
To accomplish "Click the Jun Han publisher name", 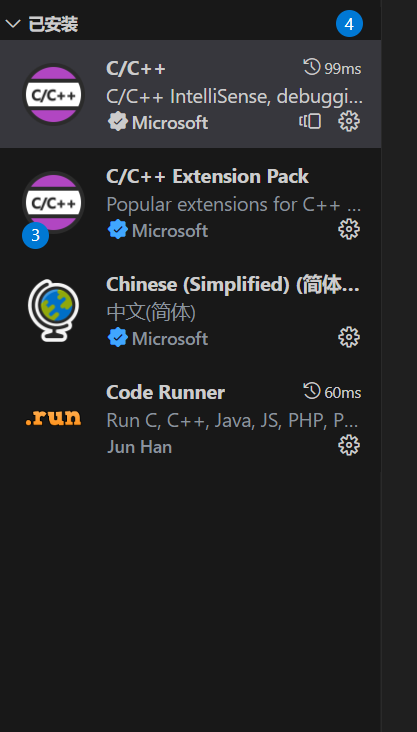I will pos(139,447).
